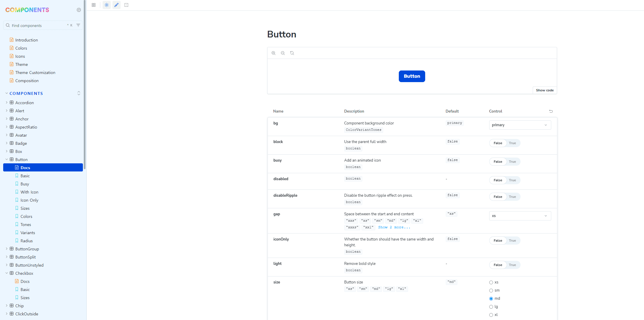The width and height of the screenshot is (644, 320).
Task: Click the reset zoom icon
Action: [x=292, y=53]
